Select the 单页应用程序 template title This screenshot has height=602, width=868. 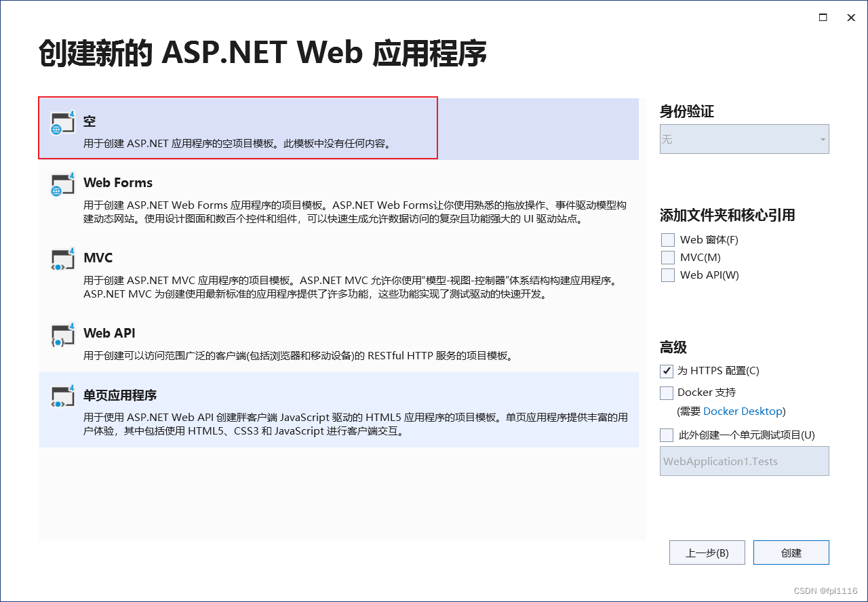pos(120,395)
